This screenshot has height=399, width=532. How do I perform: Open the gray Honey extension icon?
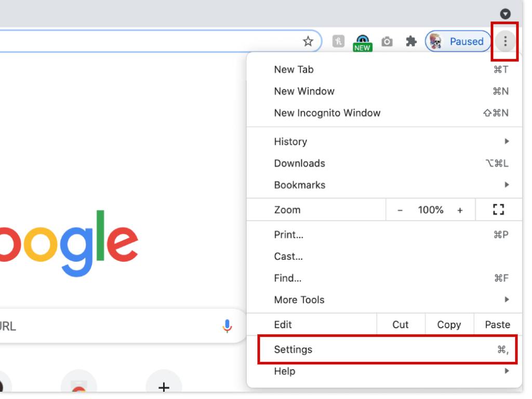338,42
